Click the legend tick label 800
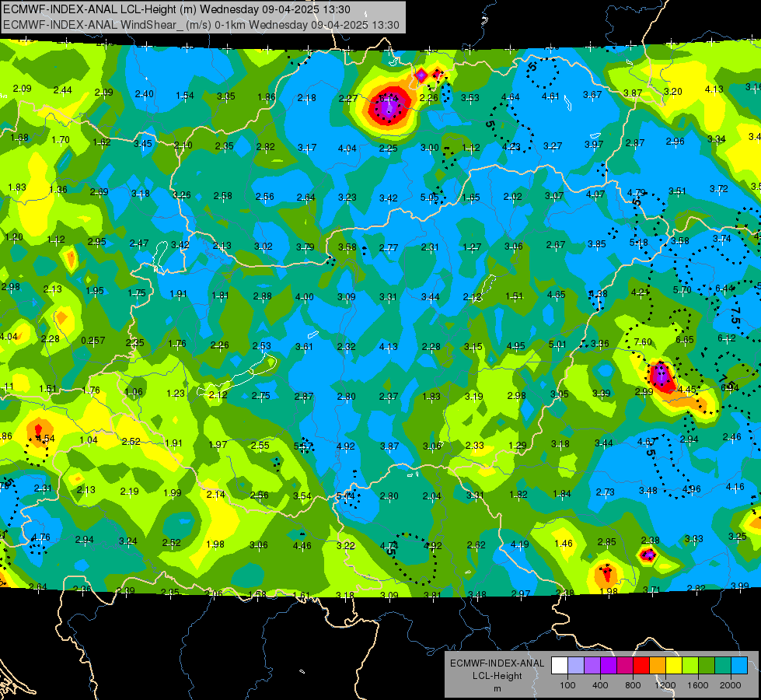This screenshot has height=700, width=761. point(633,685)
